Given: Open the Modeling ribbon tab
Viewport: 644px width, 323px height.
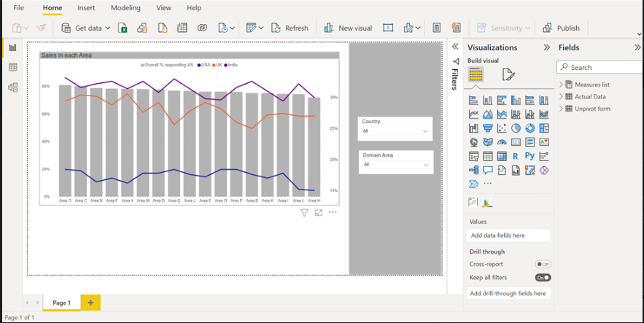Looking at the screenshot, I should tap(125, 8).
